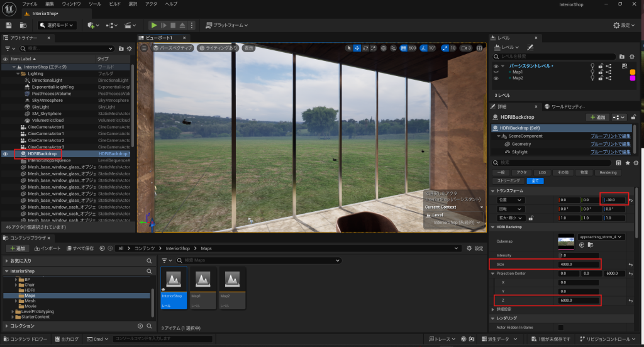
Task: Reset Location value with the arrow icon
Action: (631, 200)
